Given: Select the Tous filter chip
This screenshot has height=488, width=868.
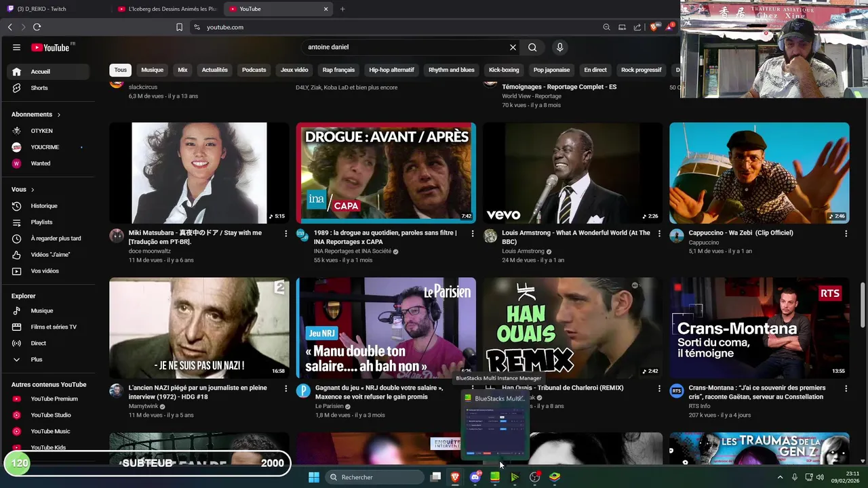Looking at the screenshot, I should [x=120, y=70].
